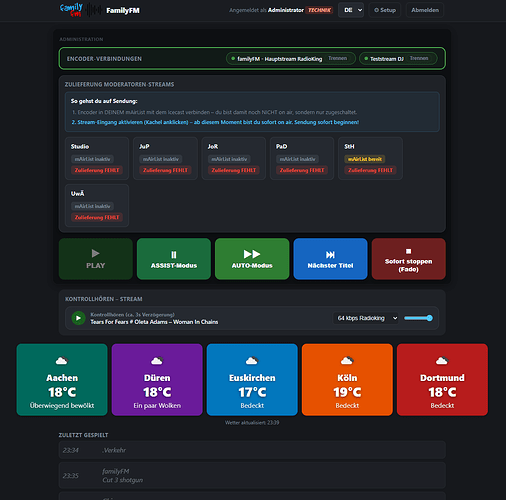The image size is (506, 500).
Task: Open the 64 kbps Radioking quality dropdown
Action: [366, 318]
